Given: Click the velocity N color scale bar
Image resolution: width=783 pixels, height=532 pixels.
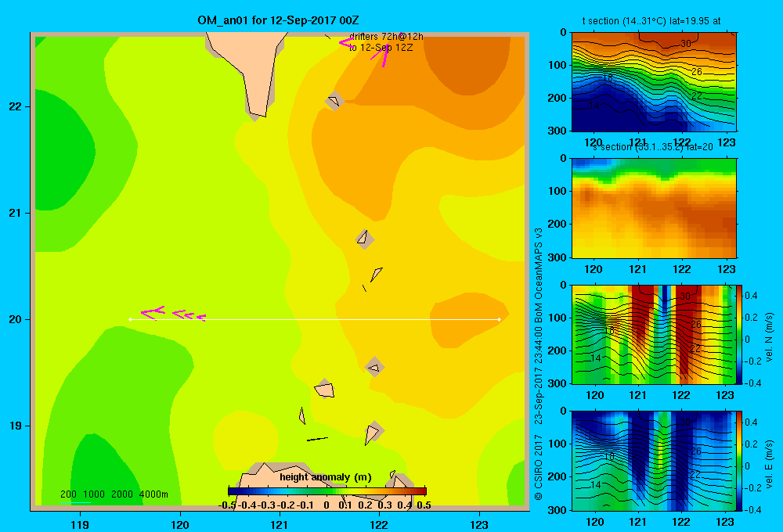Looking at the screenshot, I should click(739, 334).
